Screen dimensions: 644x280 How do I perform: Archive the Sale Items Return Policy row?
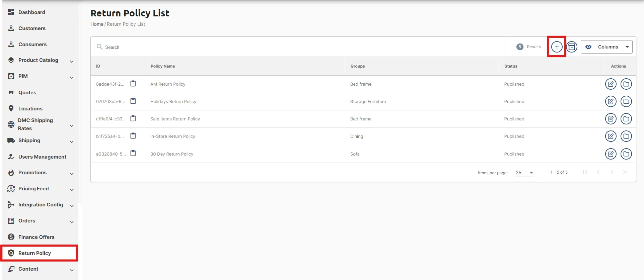pyautogui.click(x=626, y=119)
